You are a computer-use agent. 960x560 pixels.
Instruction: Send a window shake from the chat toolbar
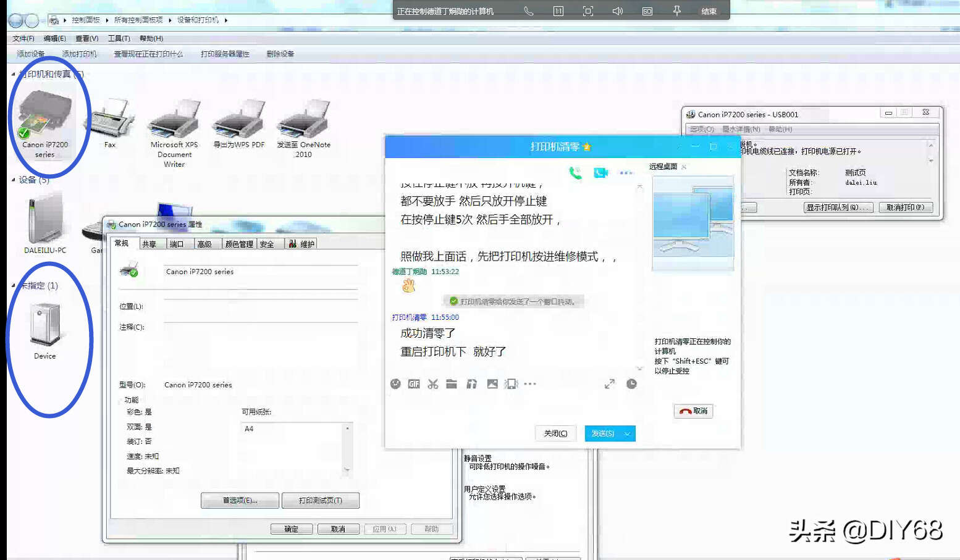point(511,384)
